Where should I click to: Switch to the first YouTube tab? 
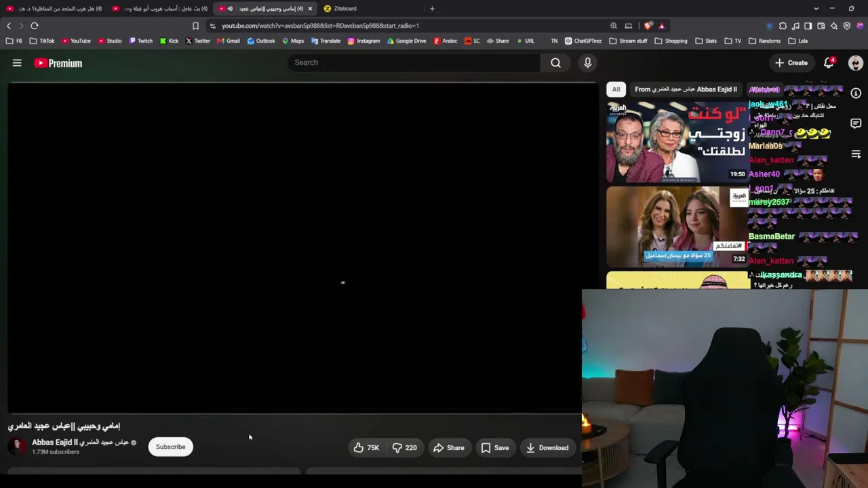(x=54, y=9)
